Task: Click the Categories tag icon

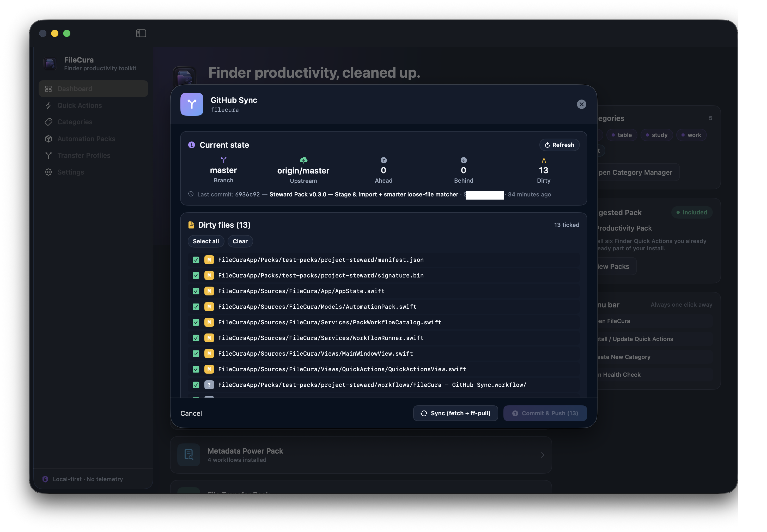Action: click(x=48, y=122)
